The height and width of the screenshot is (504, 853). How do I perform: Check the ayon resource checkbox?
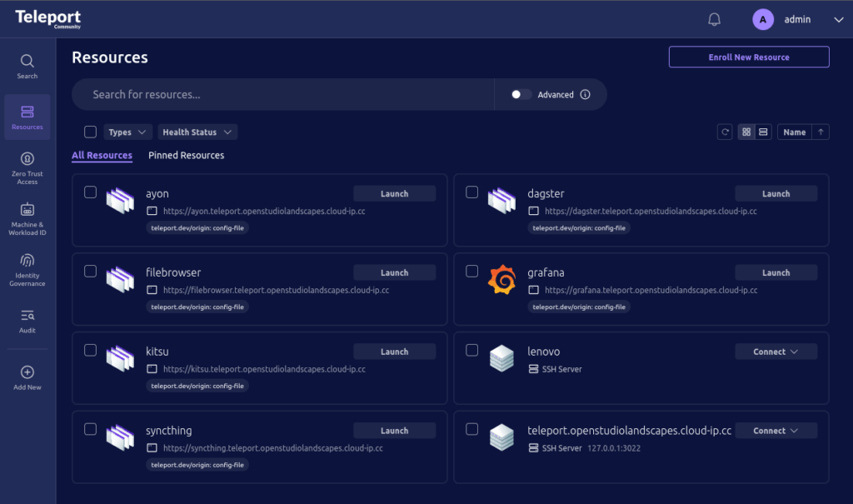[x=91, y=192]
